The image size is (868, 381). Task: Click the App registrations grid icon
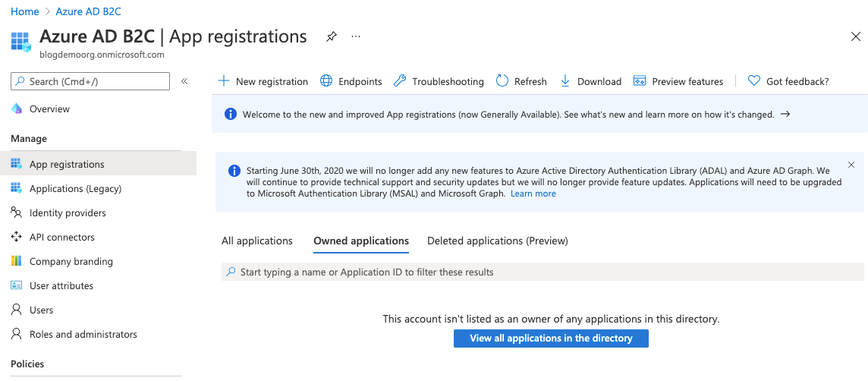(x=16, y=164)
